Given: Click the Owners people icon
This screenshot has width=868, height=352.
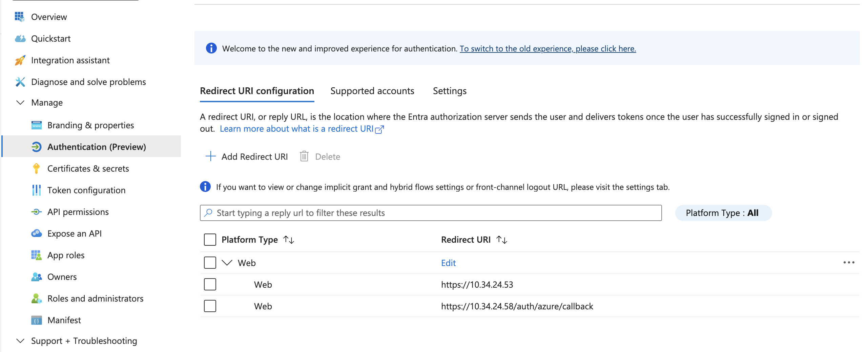Looking at the screenshot, I should [x=36, y=277].
